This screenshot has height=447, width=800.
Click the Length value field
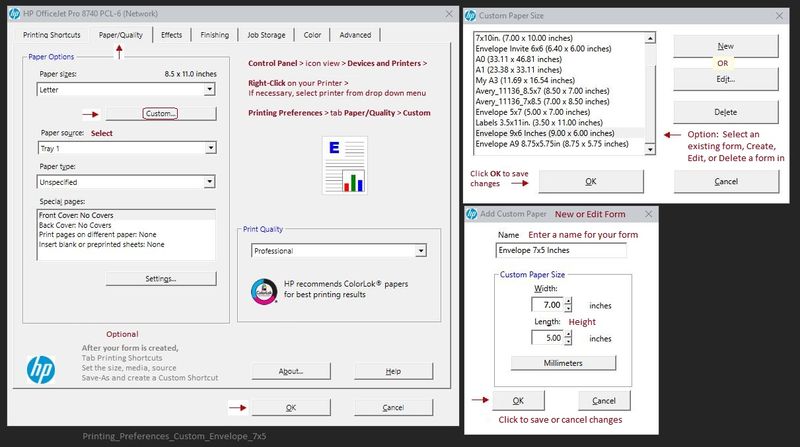click(547, 338)
